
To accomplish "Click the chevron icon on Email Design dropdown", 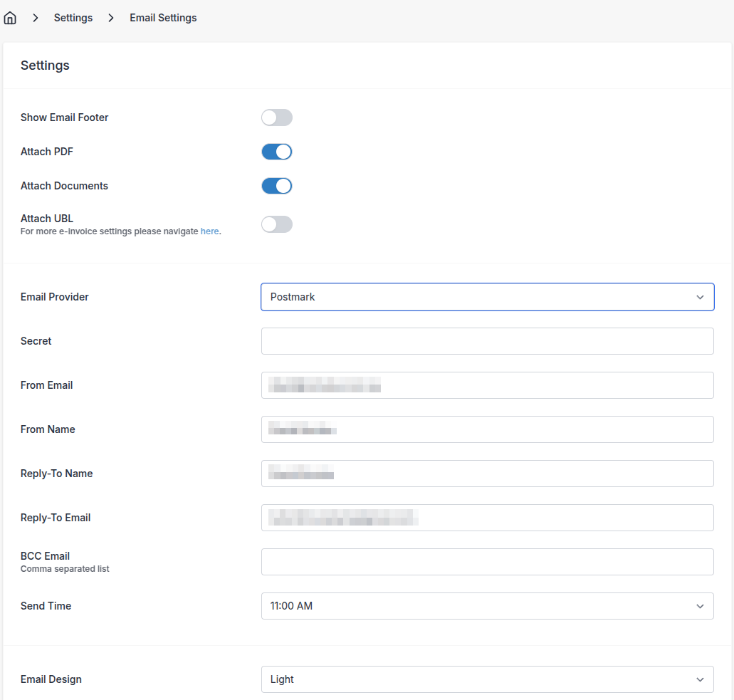I will pyautogui.click(x=701, y=679).
